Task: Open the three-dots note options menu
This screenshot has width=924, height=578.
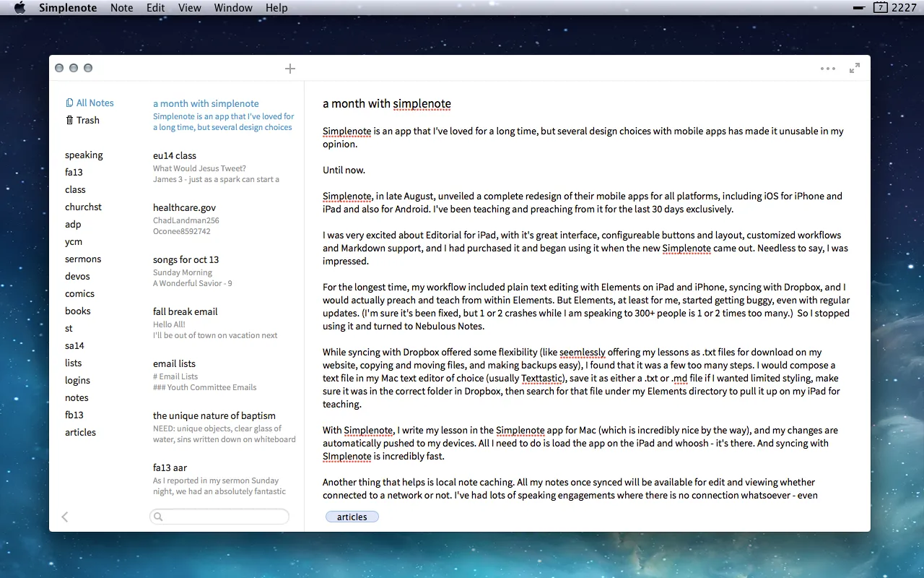Action: [x=828, y=69]
